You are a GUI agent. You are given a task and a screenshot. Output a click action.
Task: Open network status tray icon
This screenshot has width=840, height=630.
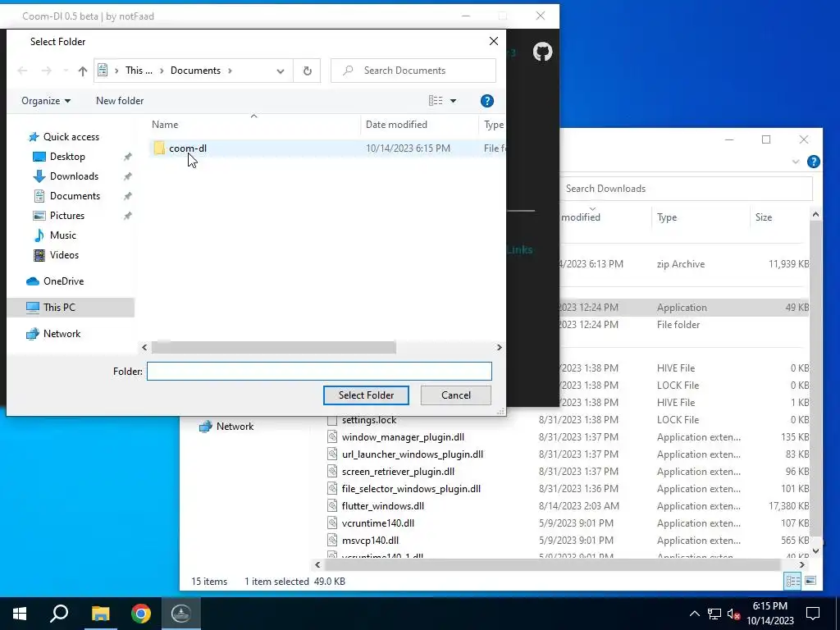point(714,614)
